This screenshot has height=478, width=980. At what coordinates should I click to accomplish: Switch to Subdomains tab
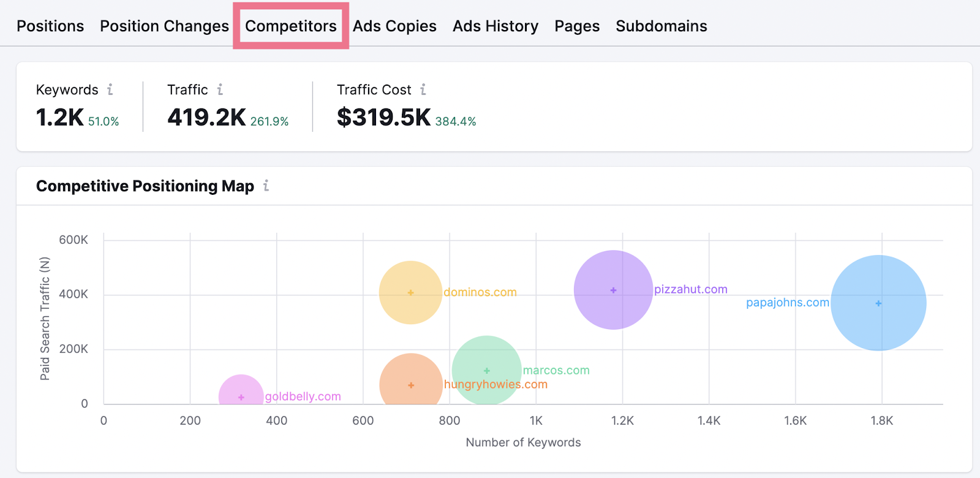[x=661, y=26]
